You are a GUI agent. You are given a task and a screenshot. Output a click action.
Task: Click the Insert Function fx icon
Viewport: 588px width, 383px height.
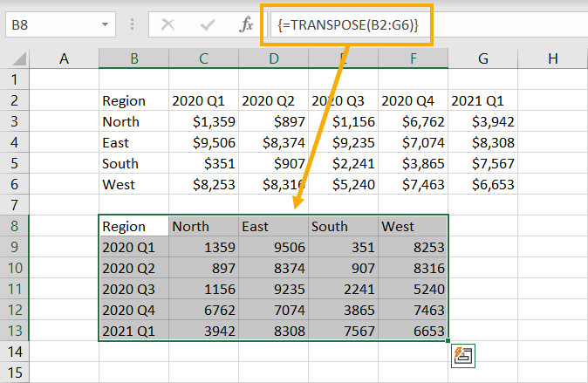click(x=246, y=24)
